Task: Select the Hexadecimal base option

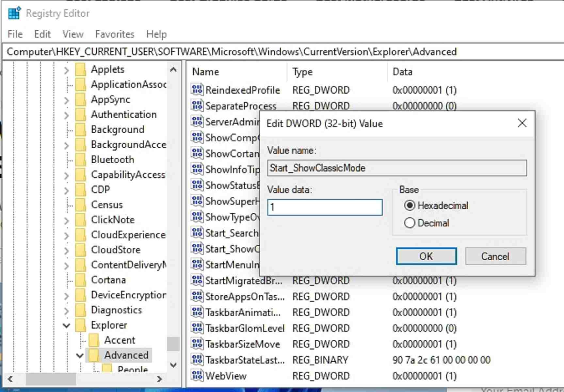Action: (410, 205)
